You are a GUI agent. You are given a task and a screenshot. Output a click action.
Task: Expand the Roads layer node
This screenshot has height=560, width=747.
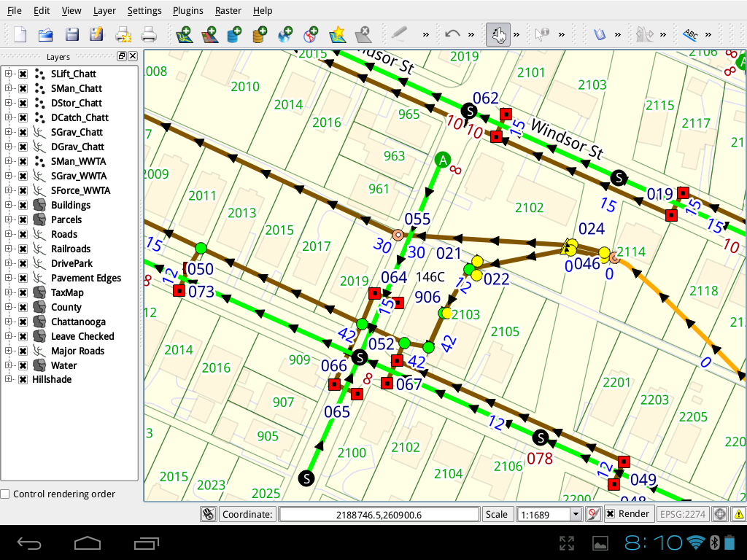(9, 234)
